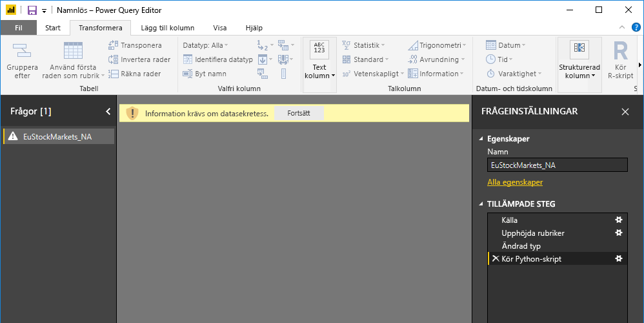Click the convert to list icon
The image size is (644, 323).
pyautogui.click(x=283, y=74)
